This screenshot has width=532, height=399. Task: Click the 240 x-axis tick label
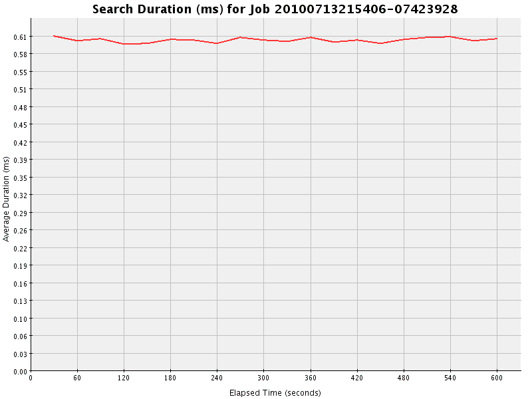pyautogui.click(x=217, y=378)
